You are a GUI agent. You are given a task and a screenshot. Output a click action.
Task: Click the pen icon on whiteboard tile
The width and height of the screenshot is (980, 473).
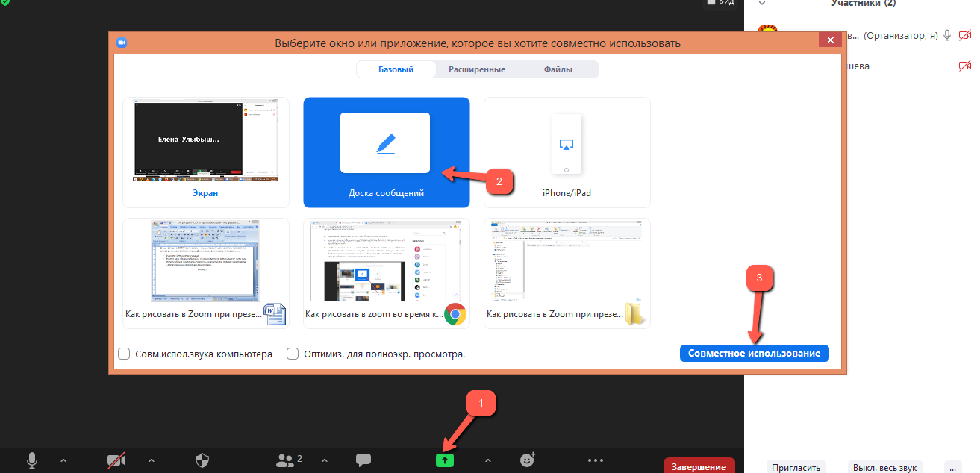(x=385, y=142)
